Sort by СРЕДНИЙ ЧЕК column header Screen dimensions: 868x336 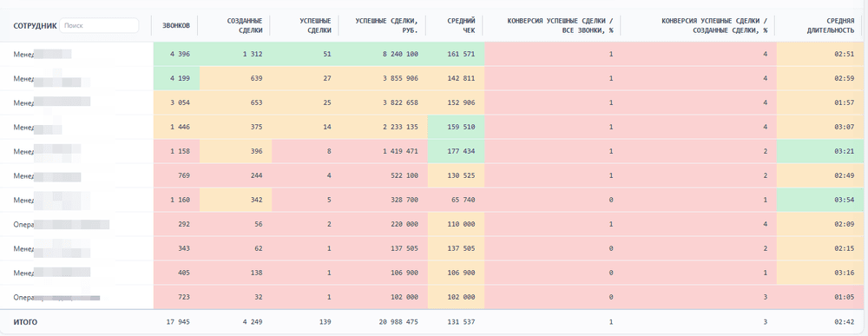(x=461, y=25)
